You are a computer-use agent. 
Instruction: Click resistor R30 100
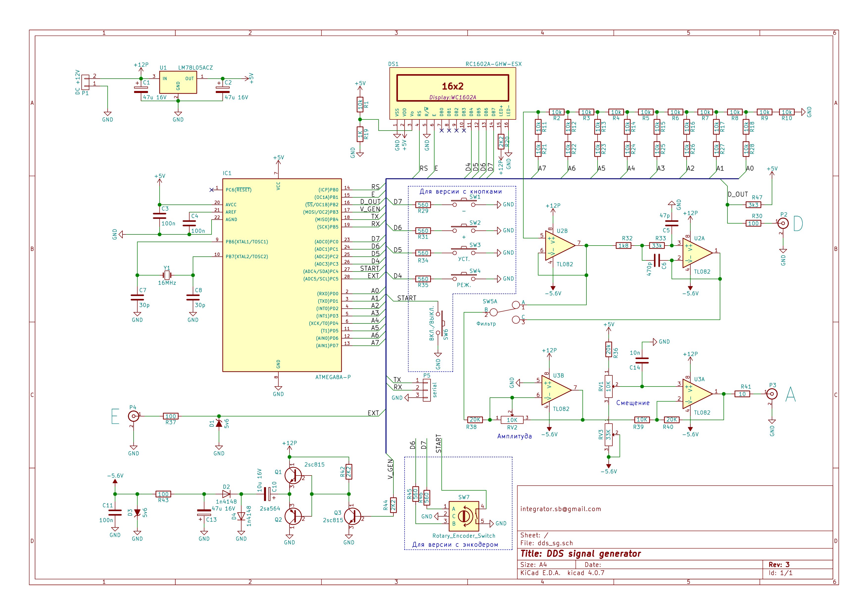[753, 223]
